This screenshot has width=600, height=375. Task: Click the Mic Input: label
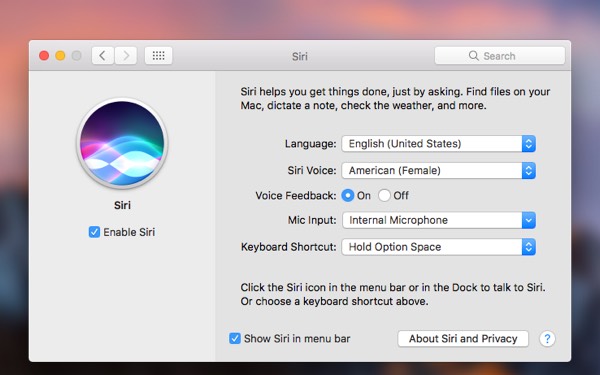[312, 220]
